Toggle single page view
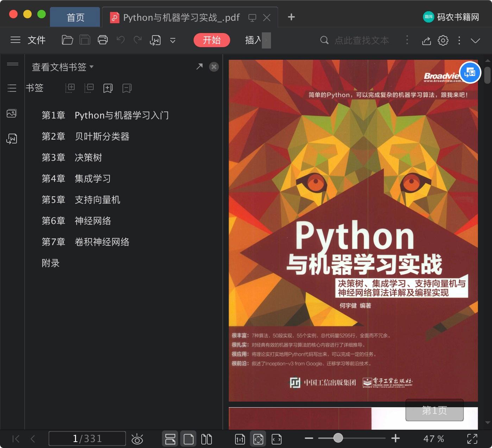 [x=189, y=439]
